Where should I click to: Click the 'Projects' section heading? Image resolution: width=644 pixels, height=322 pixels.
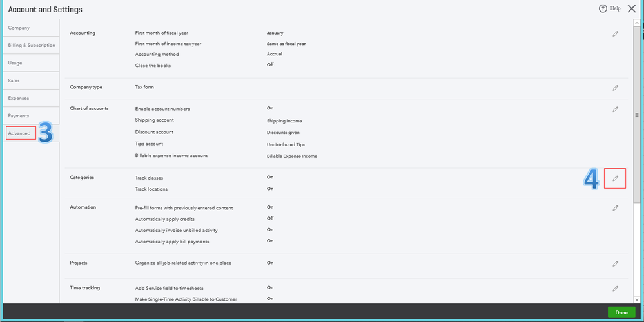(x=79, y=263)
